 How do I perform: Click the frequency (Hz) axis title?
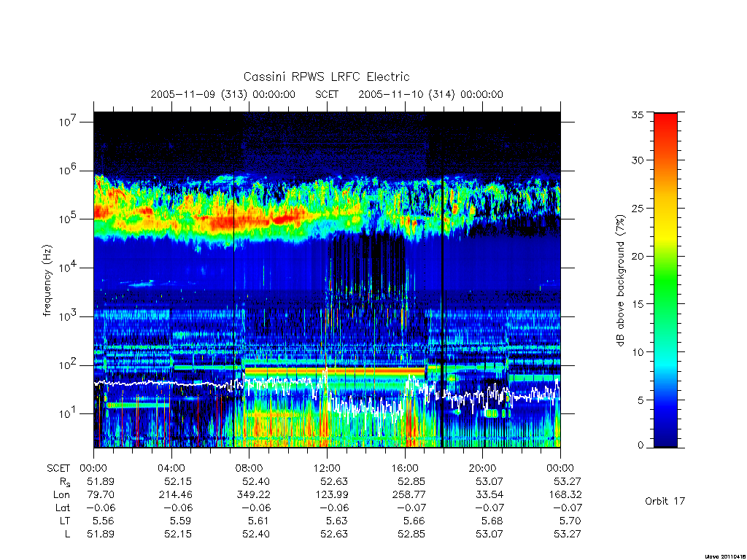[47, 281]
